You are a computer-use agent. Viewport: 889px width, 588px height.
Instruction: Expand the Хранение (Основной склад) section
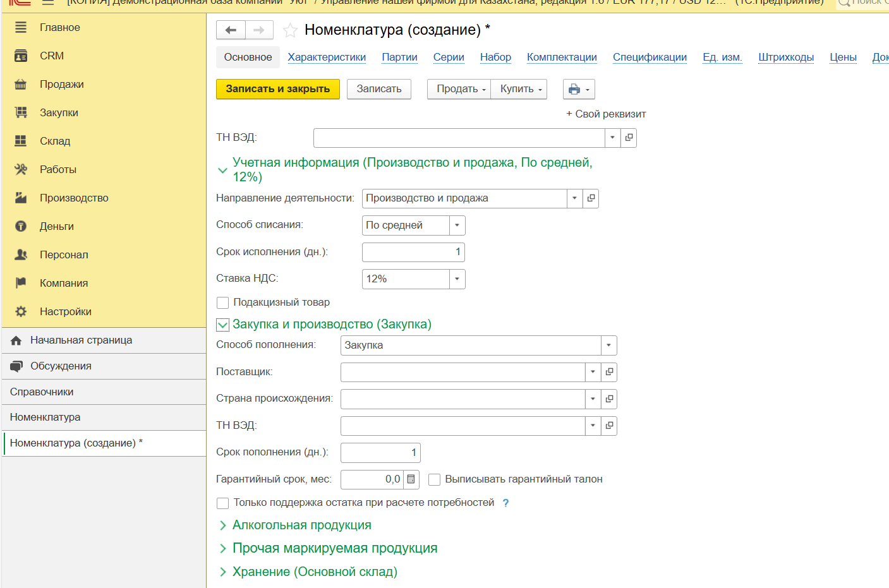[x=314, y=572]
